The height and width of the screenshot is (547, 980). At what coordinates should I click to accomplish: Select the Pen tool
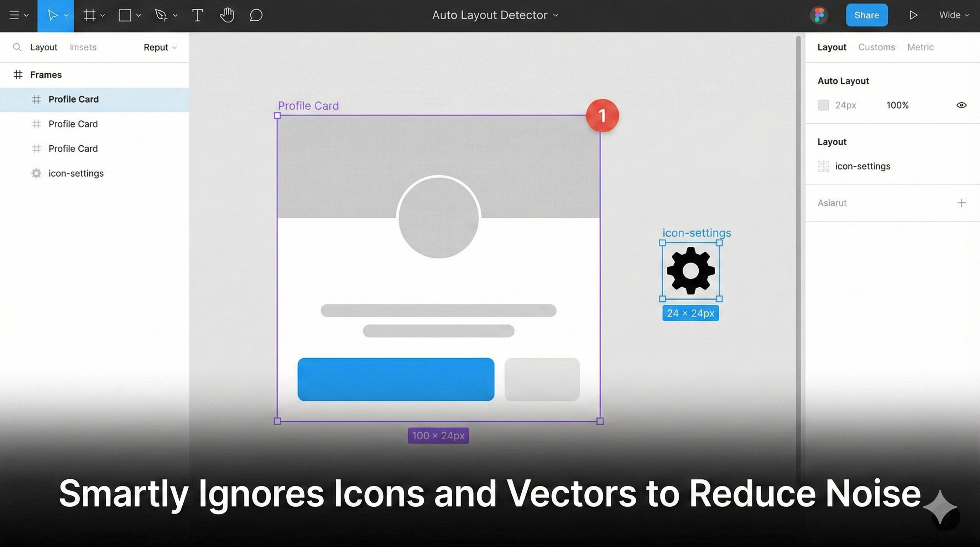161,15
